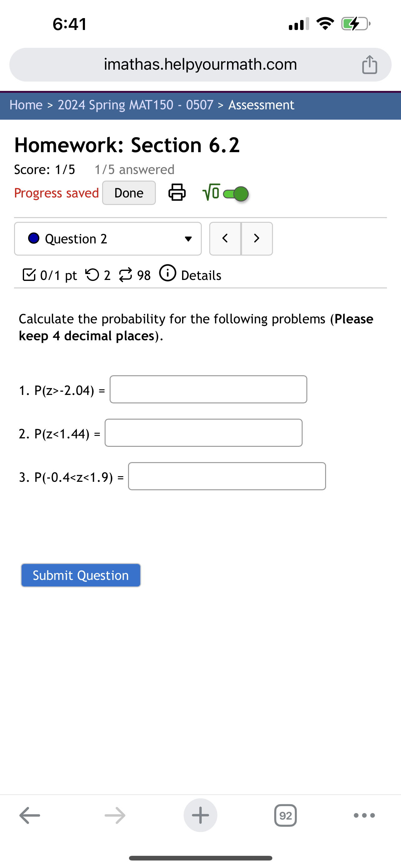
Task: Open 2024 Spring MAT150 - 0507 course page
Action: point(135,105)
